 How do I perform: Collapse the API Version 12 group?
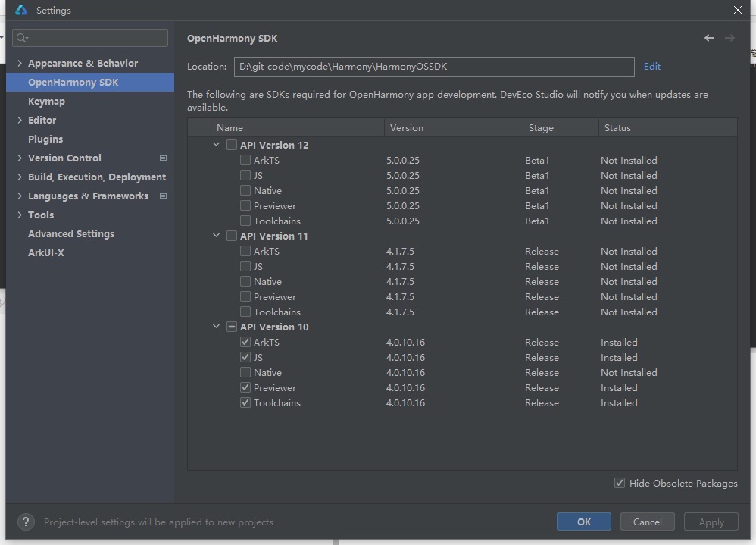tap(217, 145)
